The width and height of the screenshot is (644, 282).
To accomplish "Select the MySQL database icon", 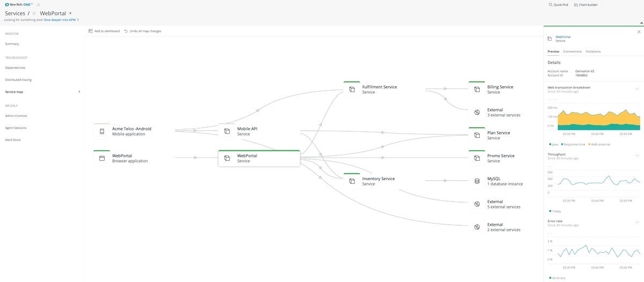I will point(477,181).
